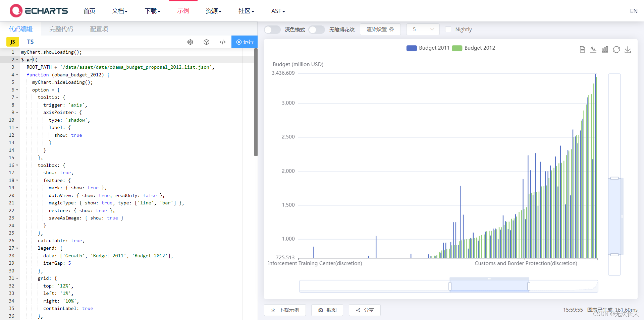Image resolution: width=644 pixels, height=320 pixels.
Task: Enable 深色模式 dark mode toggle
Action: (x=272, y=29)
